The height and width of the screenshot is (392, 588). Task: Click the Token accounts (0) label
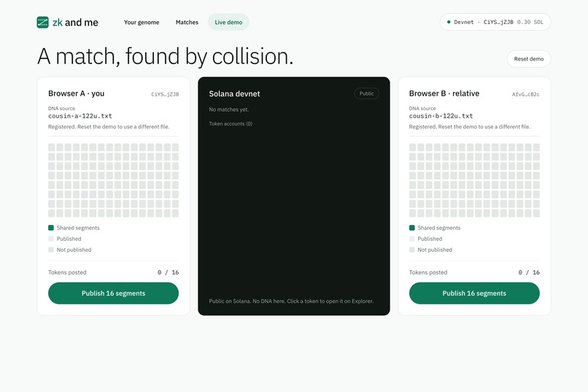tap(231, 124)
